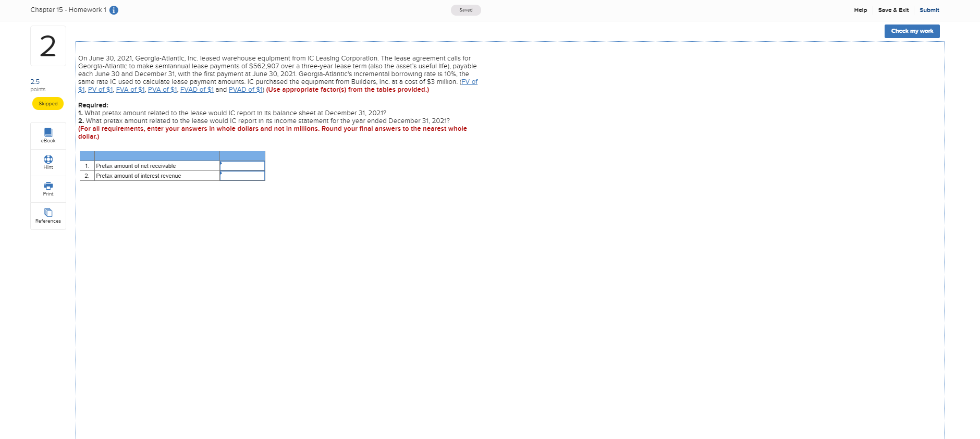Click the info icon next to Homework 1
The image size is (980, 439).
(x=114, y=10)
